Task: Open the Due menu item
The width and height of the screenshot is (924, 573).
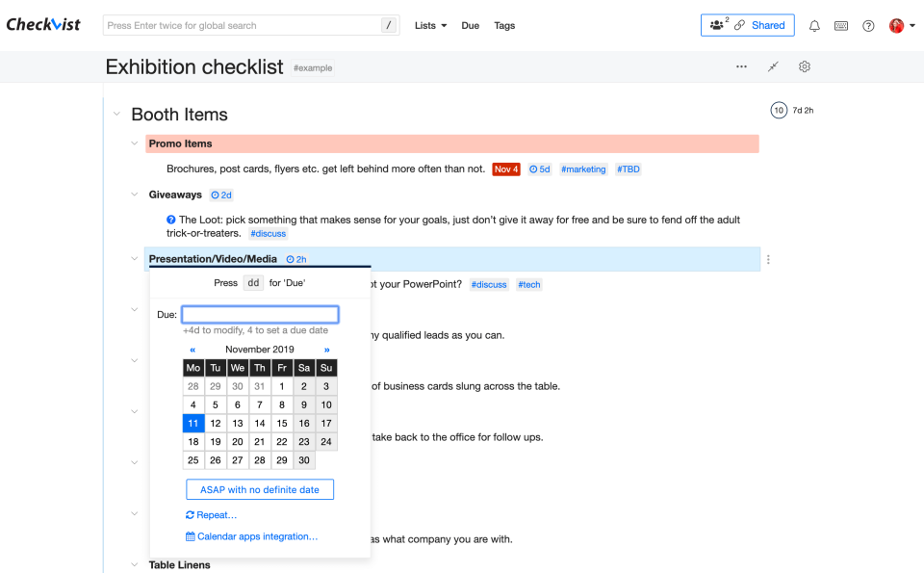Action: click(471, 26)
